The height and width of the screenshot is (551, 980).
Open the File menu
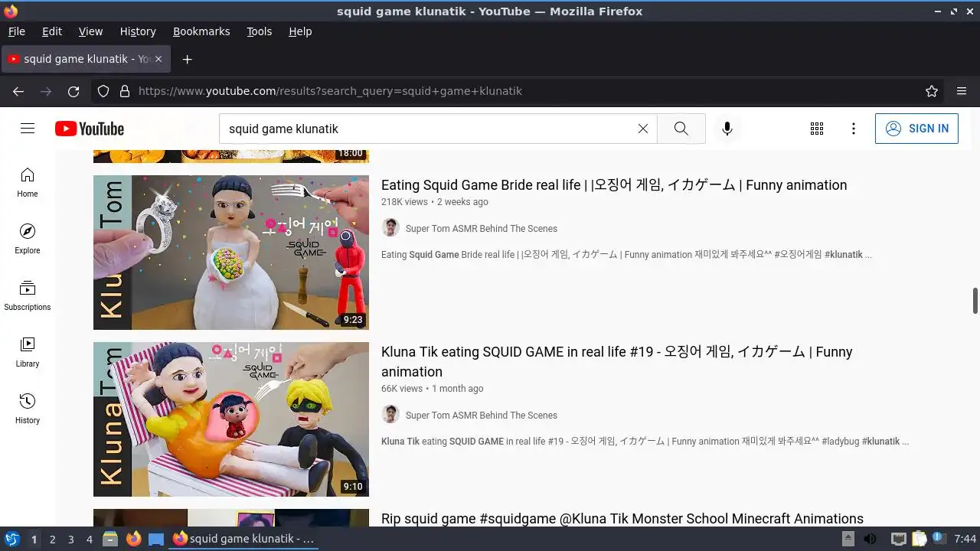point(17,31)
